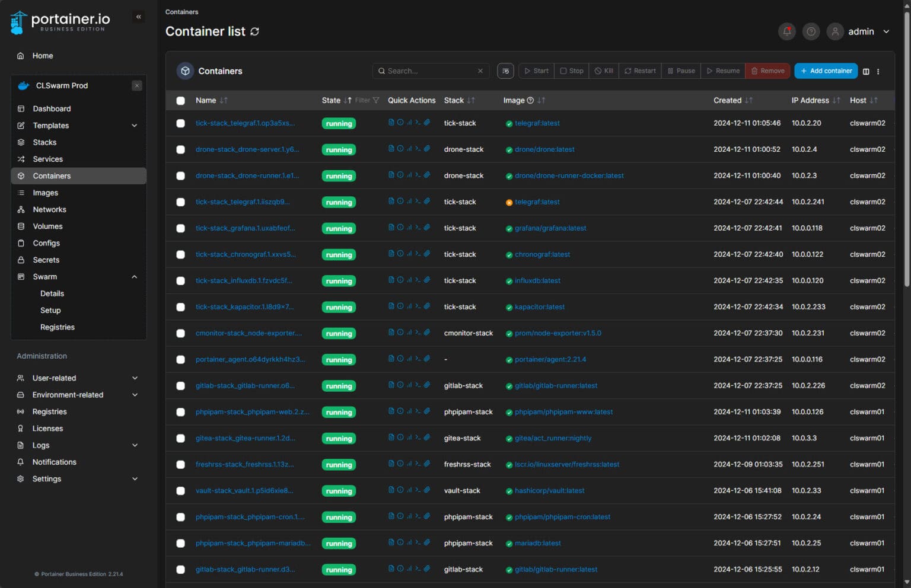Screen dimensions: 911x588
Task: Open the table column settings icon
Action: (866, 71)
